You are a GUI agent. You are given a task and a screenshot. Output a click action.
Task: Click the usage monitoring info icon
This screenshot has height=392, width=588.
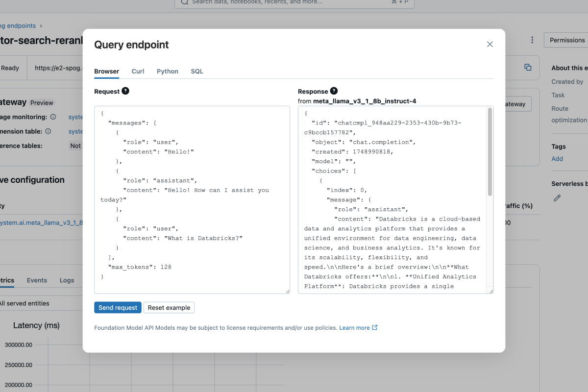[x=54, y=117]
